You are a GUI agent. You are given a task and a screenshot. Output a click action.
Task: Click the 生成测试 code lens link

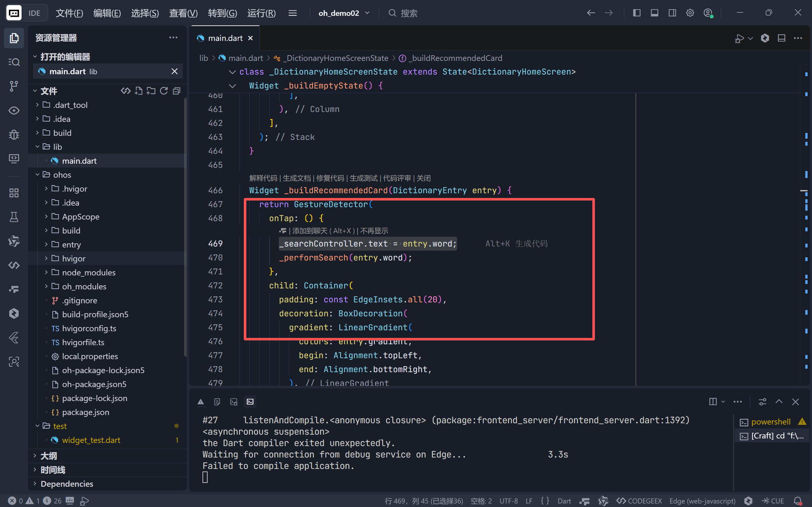click(x=363, y=178)
